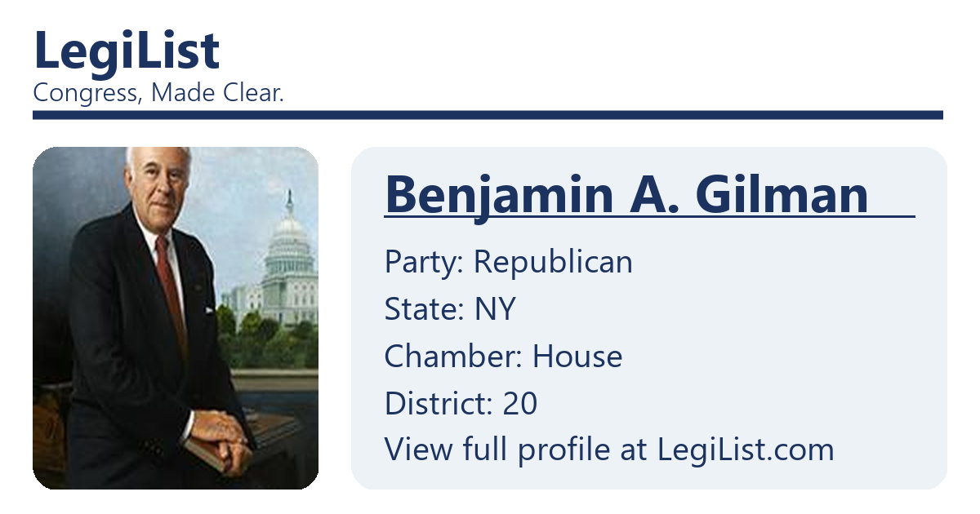980x514 pixels.
Task: Select the district number 20
Action: tap(519, 404)
